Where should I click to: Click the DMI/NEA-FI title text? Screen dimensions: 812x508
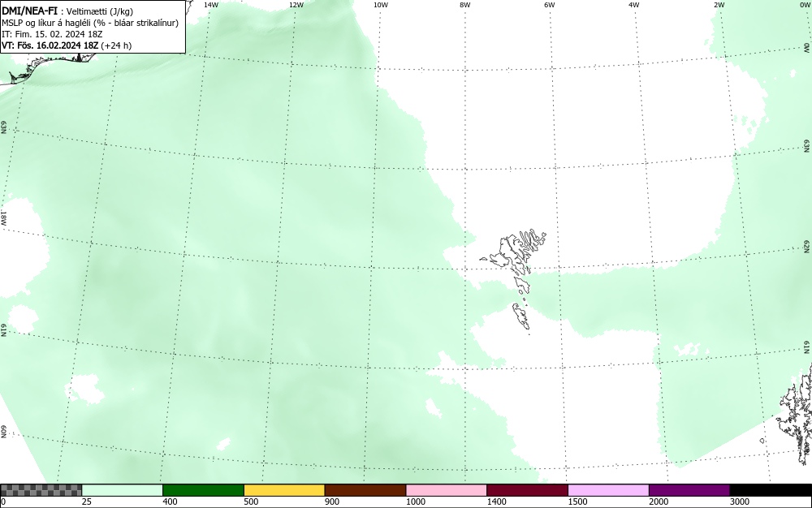(29, 11)
